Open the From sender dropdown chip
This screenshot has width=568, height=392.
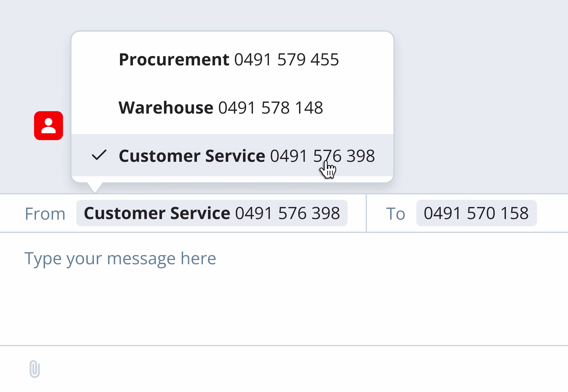[x=212, y=213]
